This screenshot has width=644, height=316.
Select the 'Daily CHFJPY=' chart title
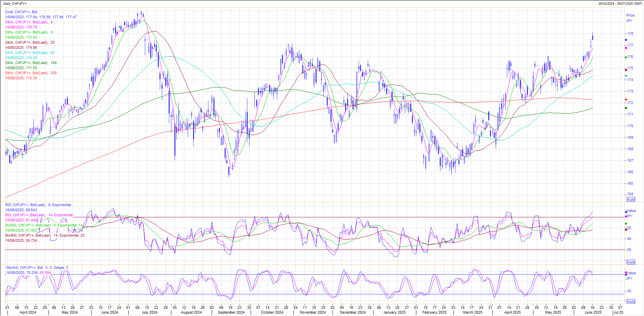click(x=15, y=3)
